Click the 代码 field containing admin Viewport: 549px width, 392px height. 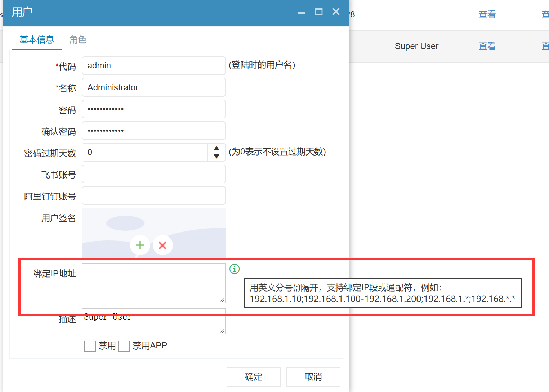(154, 66)
